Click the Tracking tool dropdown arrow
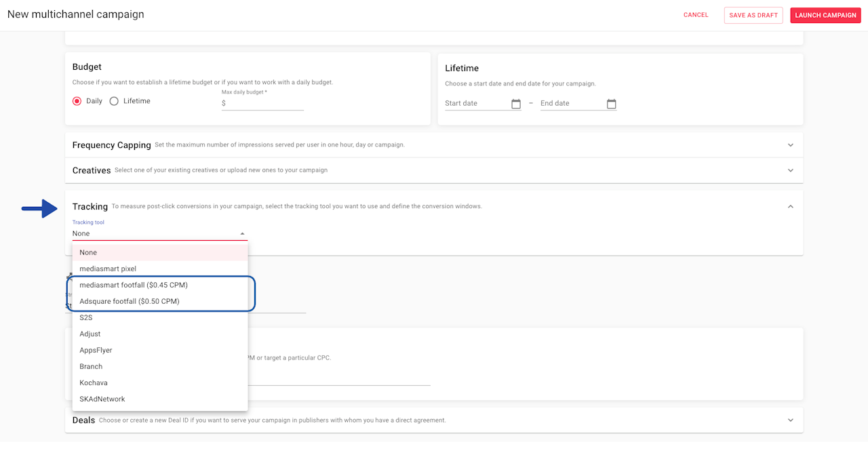 pos(242,234)
